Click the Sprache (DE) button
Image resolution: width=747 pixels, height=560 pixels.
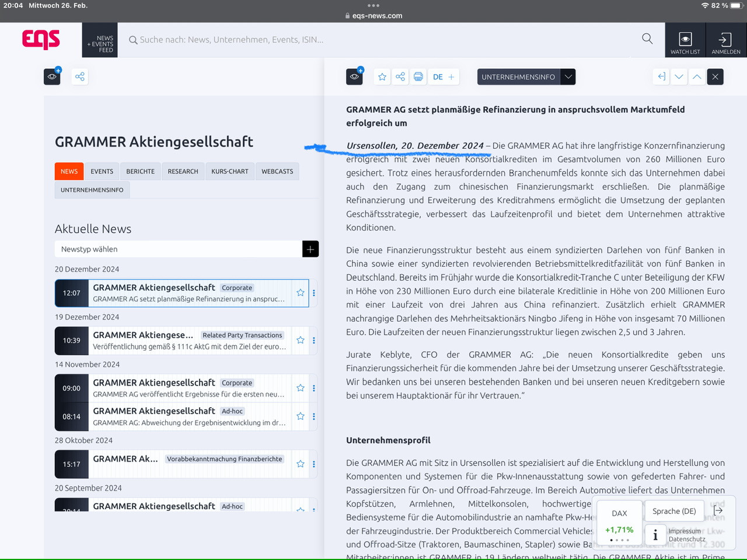tap(674, 511)
